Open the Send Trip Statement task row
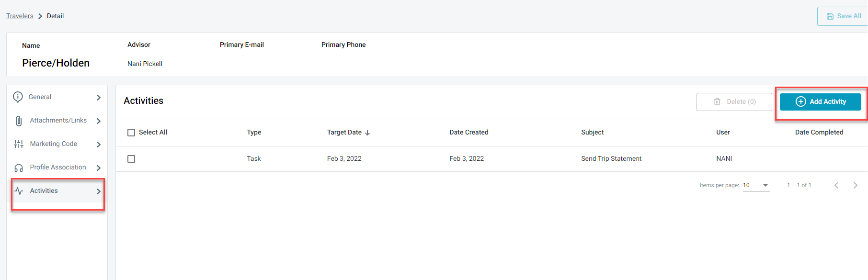 [491, 159]
